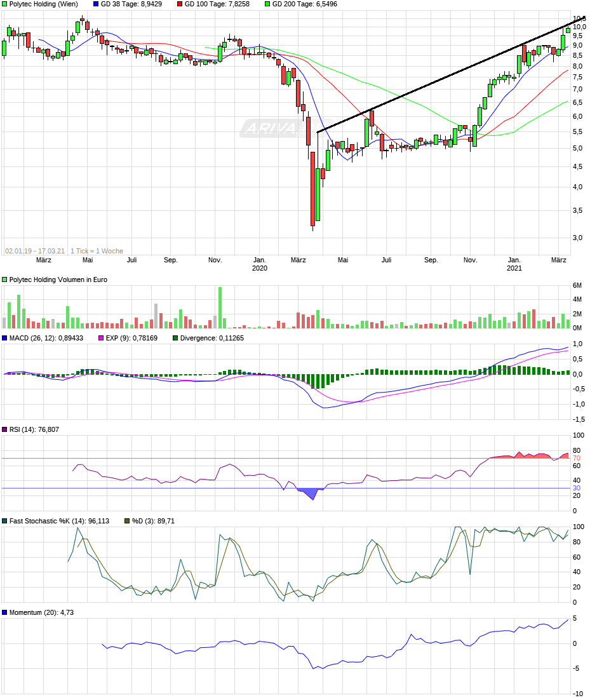The height and width of the screenshot is (700, 597).
Task: Click 'Polytec Holding Volumen in Euro' label
Action: (58, 280)
